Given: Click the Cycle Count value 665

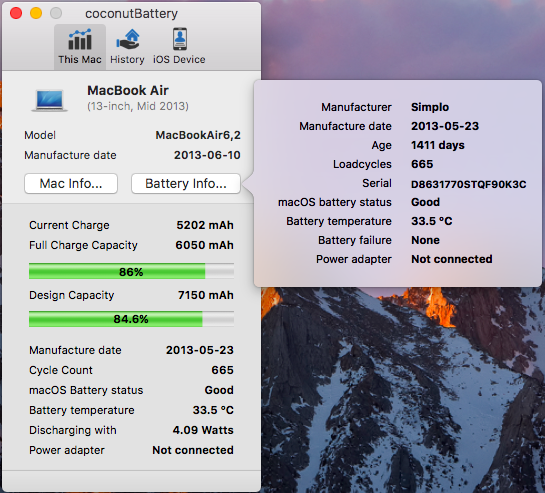Looking at the screenshot, I should [x=222, y=370].
